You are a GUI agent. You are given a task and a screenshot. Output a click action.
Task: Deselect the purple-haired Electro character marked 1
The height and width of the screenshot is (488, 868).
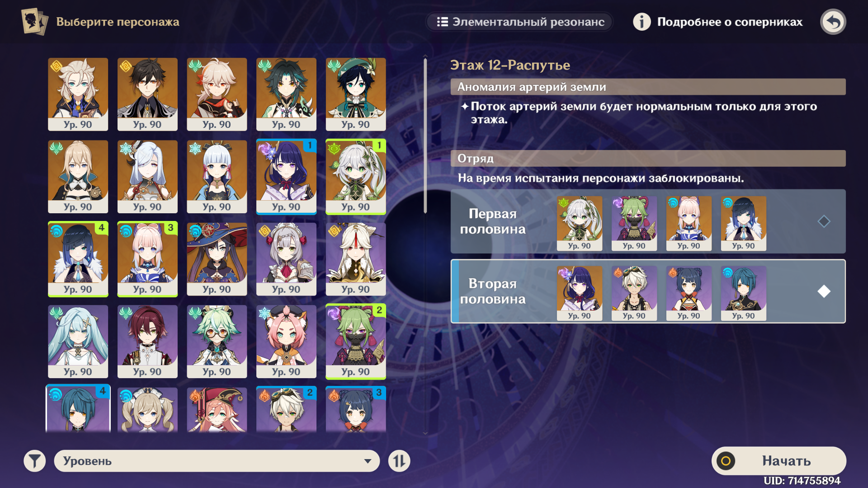click(x=286, y=176)
